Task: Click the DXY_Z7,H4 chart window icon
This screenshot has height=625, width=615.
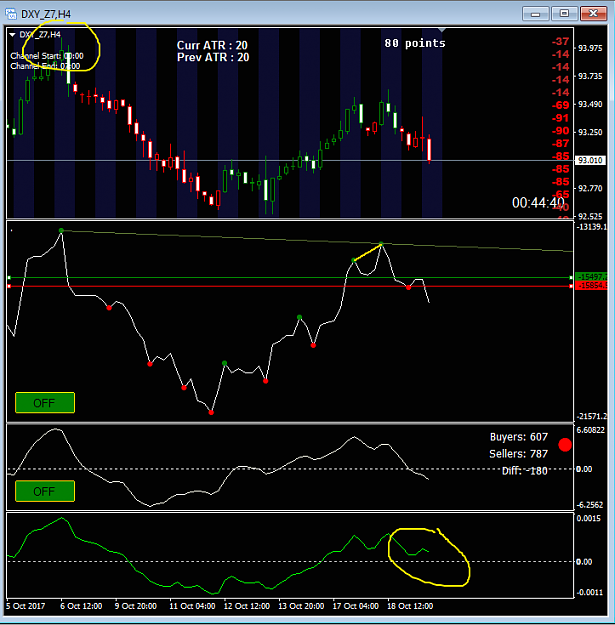Action: tap(11, 14)
